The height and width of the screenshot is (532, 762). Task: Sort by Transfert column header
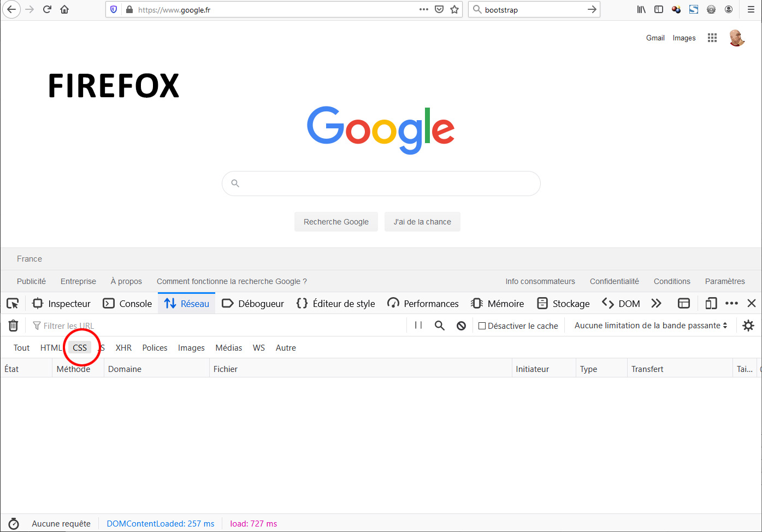[x=680, y=369]
